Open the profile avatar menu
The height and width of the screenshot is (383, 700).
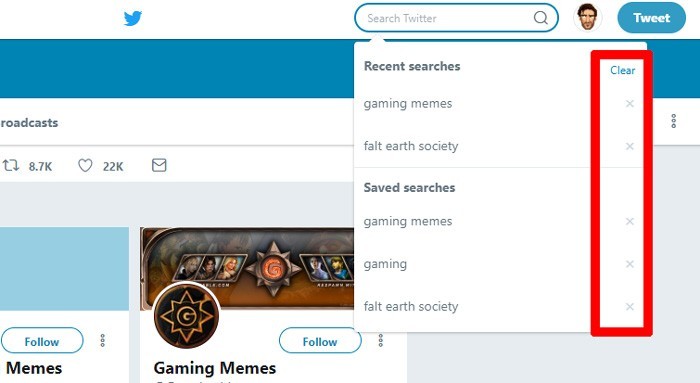(587, 17)
